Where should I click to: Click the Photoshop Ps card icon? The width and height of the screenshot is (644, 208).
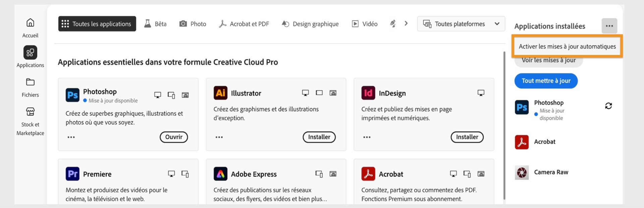[72, 95]
